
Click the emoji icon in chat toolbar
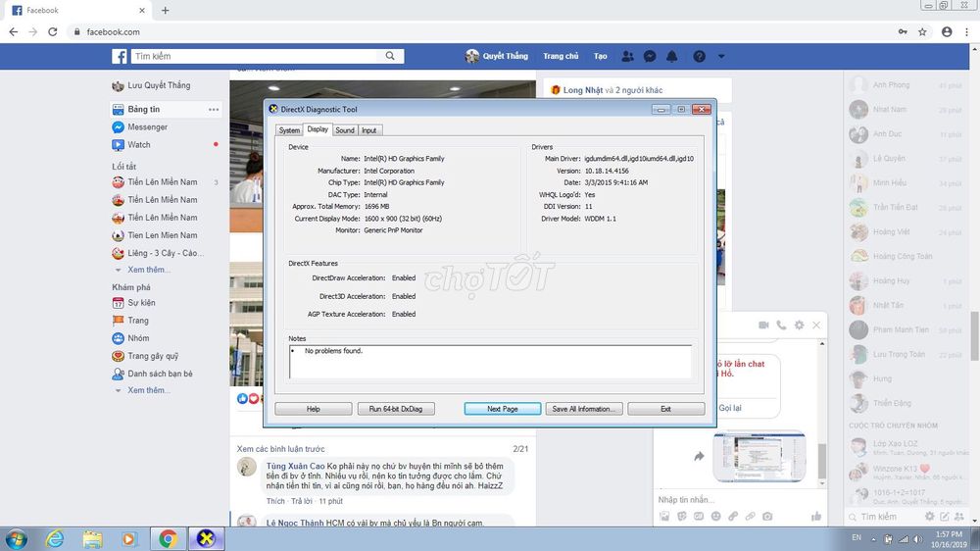(x=715, y=516)
